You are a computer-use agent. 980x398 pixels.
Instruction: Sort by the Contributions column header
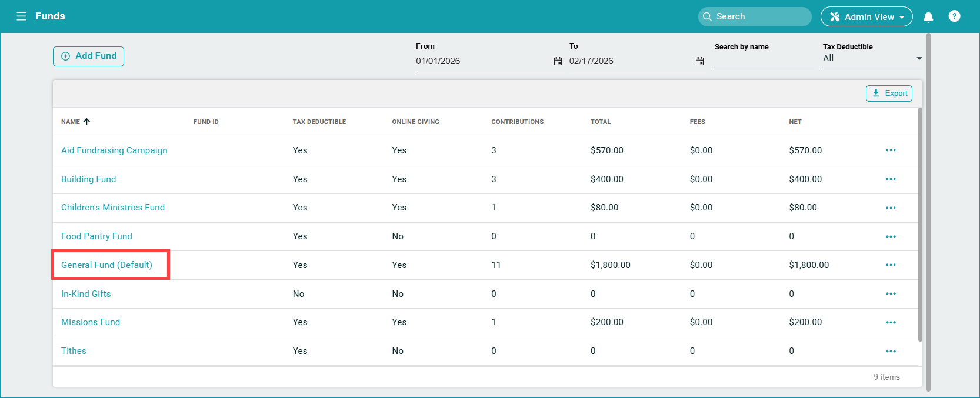517,122
